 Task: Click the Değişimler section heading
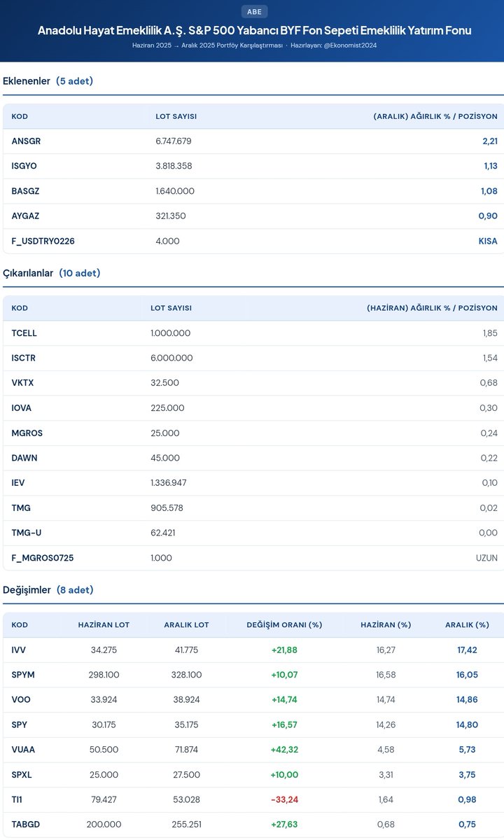pos(48,590)
